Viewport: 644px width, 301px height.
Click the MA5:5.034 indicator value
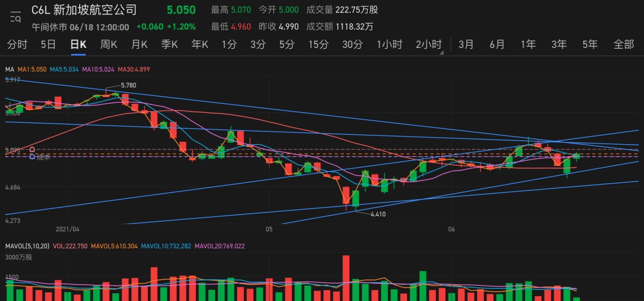click(64, 69)
